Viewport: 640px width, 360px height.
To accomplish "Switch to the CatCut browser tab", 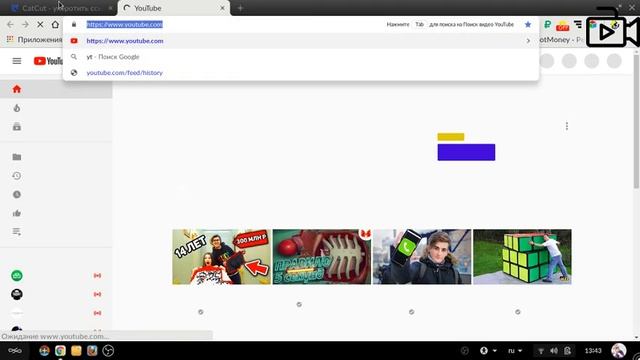I will click(x=61, y=8).
